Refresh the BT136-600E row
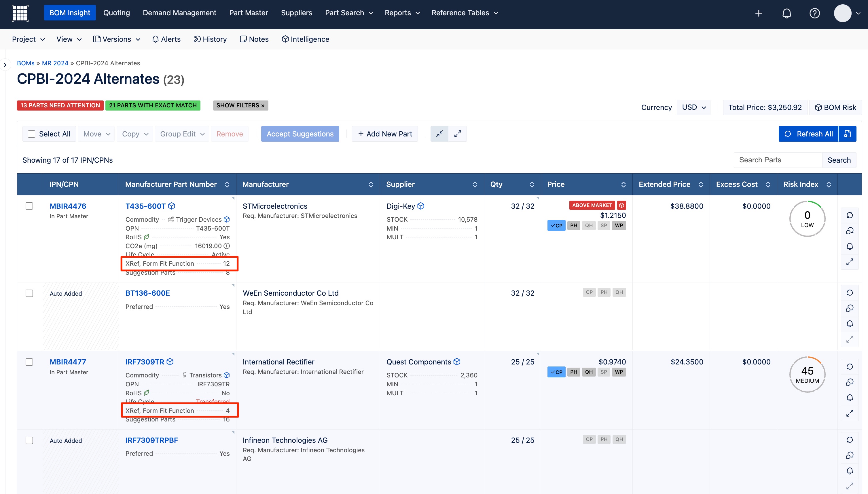 point(849,292)
